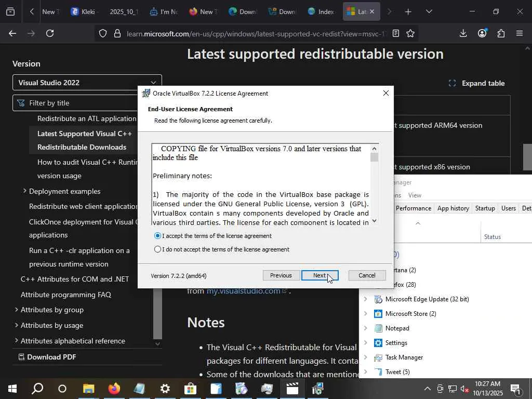532x399 pixels.
Task: Open tracking protection shield icon
Action: pyautogui.click(x=103, y=33)
